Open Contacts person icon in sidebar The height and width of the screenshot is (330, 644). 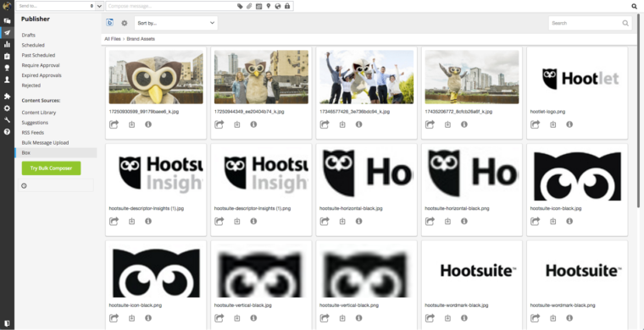pyautogui.click(x=7, y=80)
